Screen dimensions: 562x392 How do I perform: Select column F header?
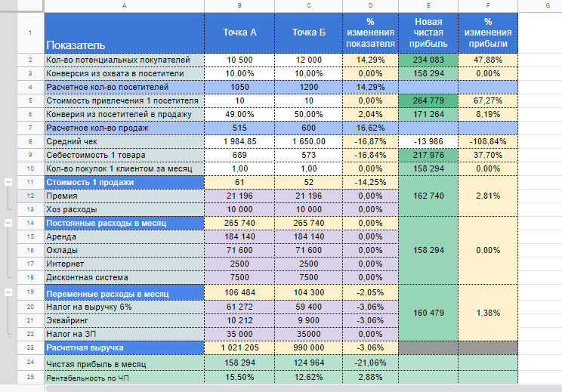488,5
